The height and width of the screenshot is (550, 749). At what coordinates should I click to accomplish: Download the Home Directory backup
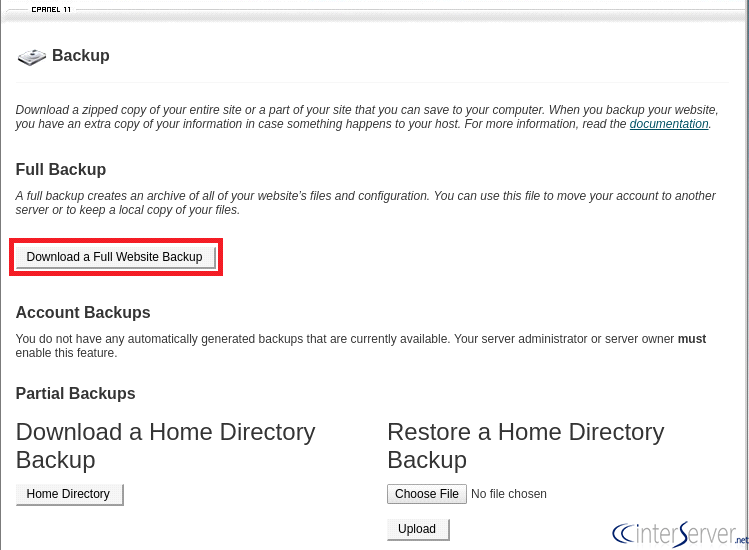tap(69, 494)
